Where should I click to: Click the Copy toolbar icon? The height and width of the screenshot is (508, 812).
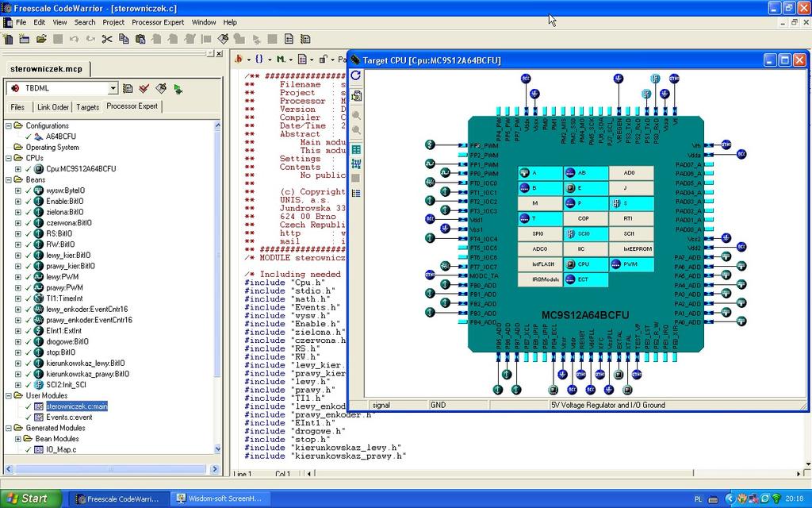pos(124,39)
